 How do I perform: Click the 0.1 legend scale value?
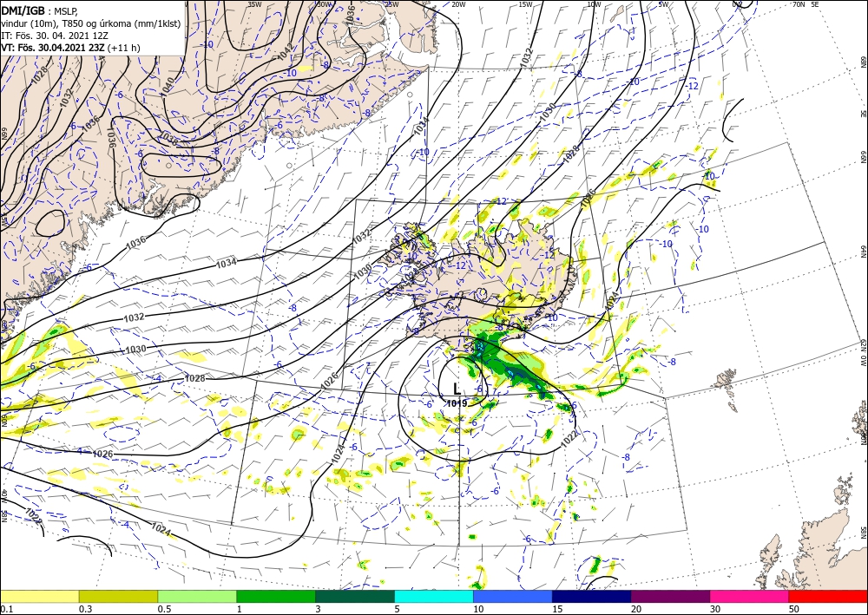point(5,609)
